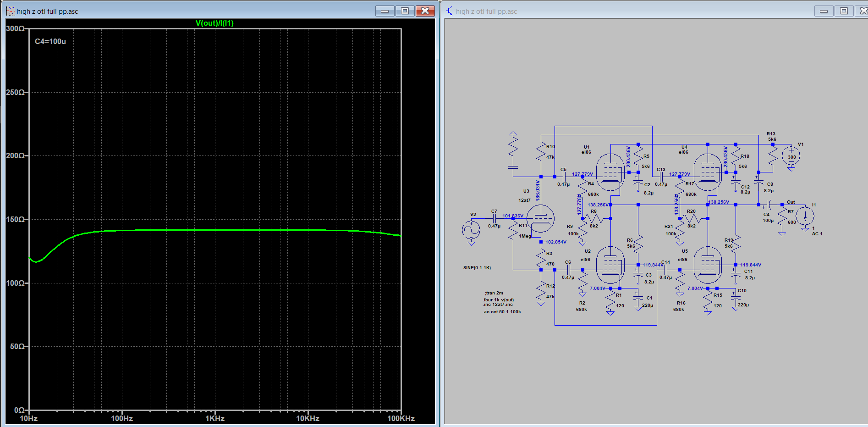
Task: Click the V(out)/I(I1) trace label
Action: (x=214, y=23)
